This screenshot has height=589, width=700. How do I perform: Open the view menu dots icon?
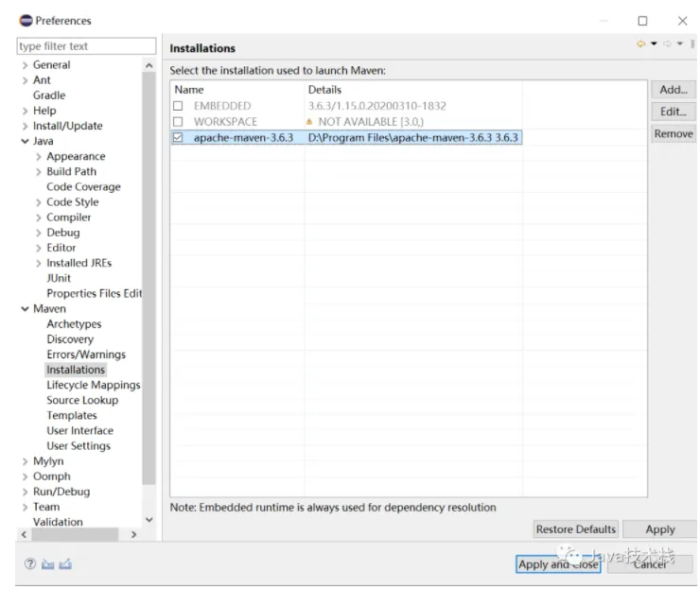[x=692, y=43]
